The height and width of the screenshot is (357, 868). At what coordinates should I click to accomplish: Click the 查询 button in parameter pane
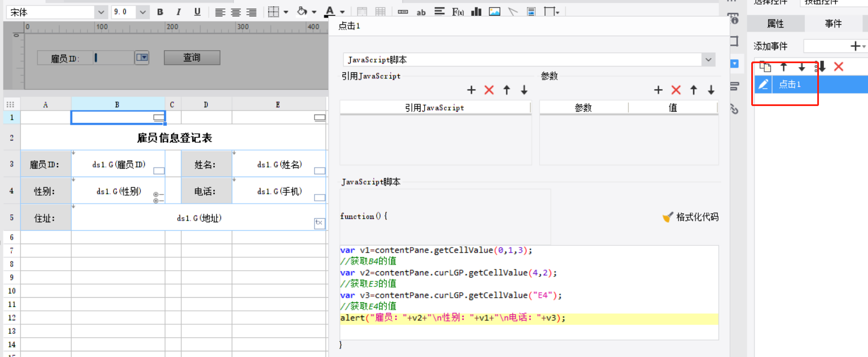tap(192, 58)
